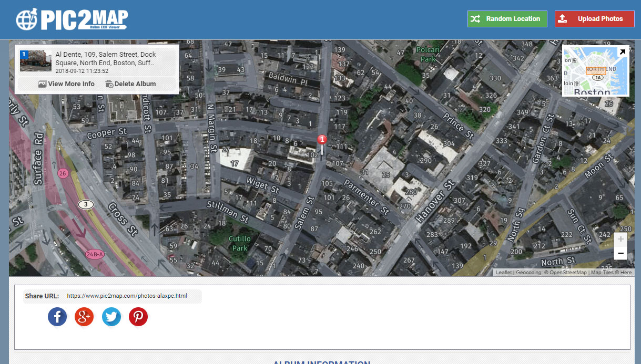Open the Leaflet attribution link
The width and height of the screenshot is (641, 364).
pyautogui.click(x=504, y=273)
